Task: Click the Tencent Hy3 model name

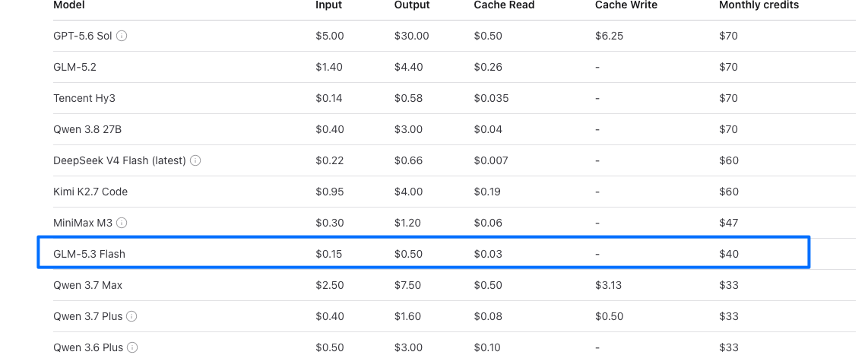Action: click(84, 98)
